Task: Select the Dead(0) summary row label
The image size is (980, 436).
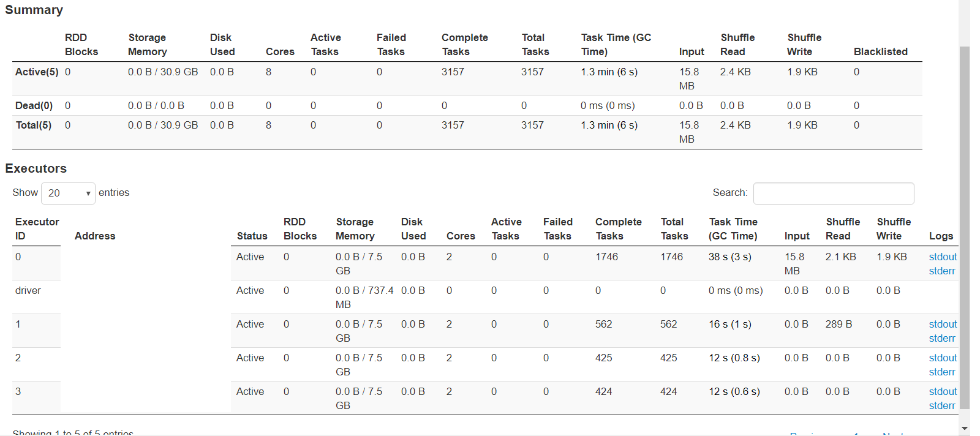Action: point(34,105)
